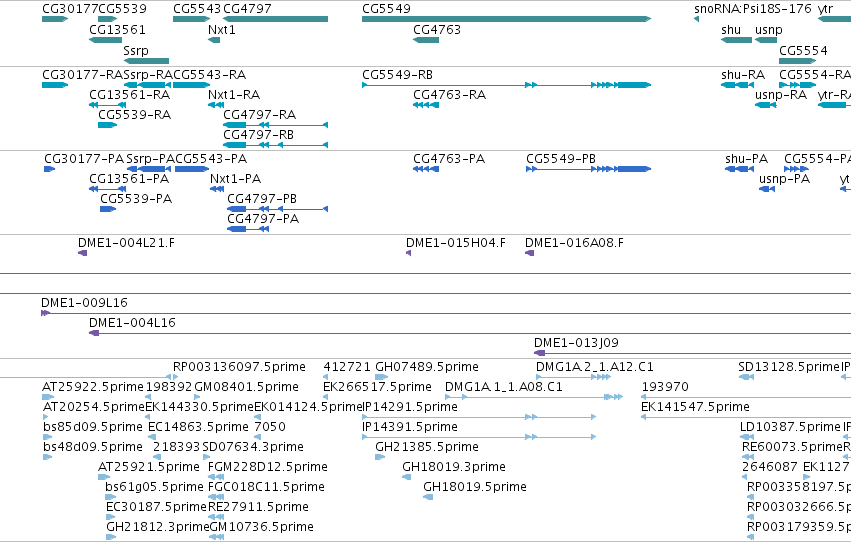This screenshot has height=542, width=851.
Task: Click the snoRNA:Psi18S-176 label
Action: click(753, 9)
